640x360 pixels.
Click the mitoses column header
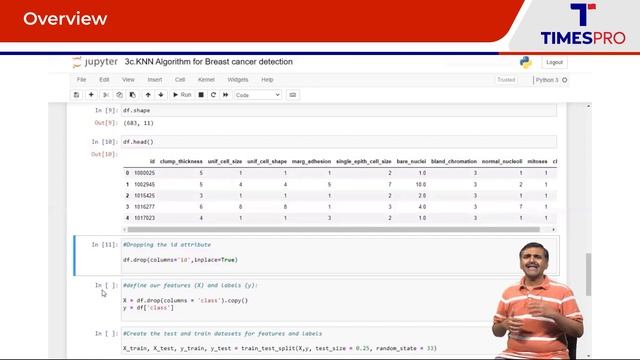click(x=537, y=162)
